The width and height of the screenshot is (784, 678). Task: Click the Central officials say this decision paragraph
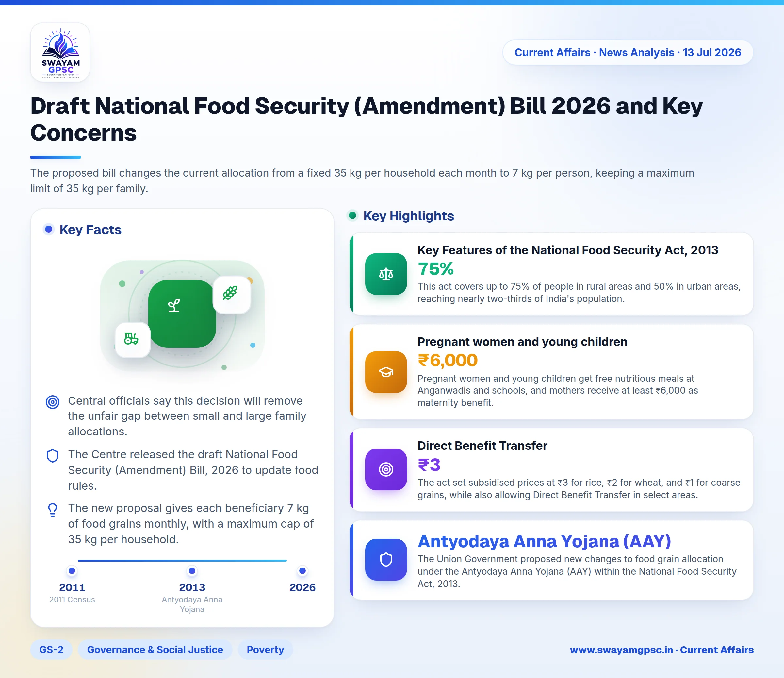click(187, 416)
